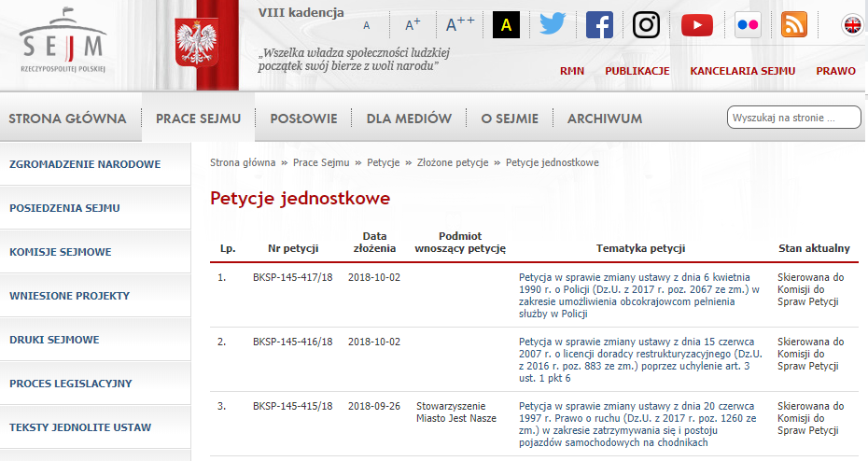Set the largest font size A++

460,25
